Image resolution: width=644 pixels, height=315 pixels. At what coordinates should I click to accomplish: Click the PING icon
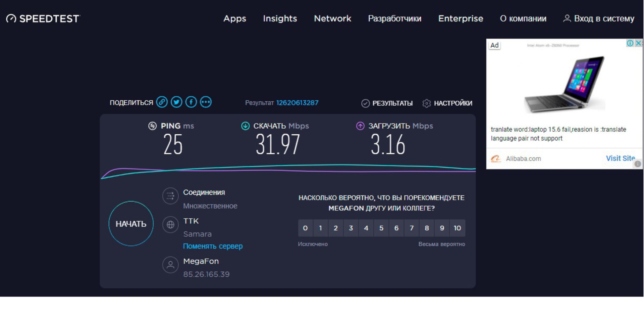pyautogui.click(x=153, y=126)
